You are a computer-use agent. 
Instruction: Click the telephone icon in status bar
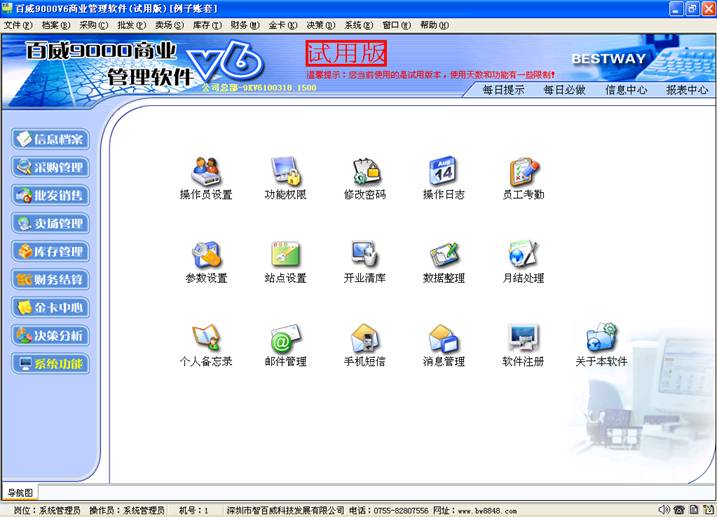[x=679, y=509]
